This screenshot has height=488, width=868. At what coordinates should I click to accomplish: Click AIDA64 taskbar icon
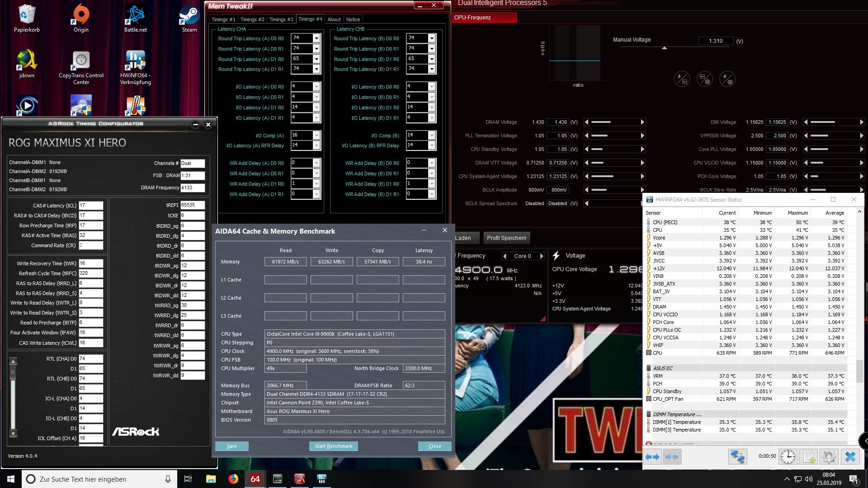255,479
